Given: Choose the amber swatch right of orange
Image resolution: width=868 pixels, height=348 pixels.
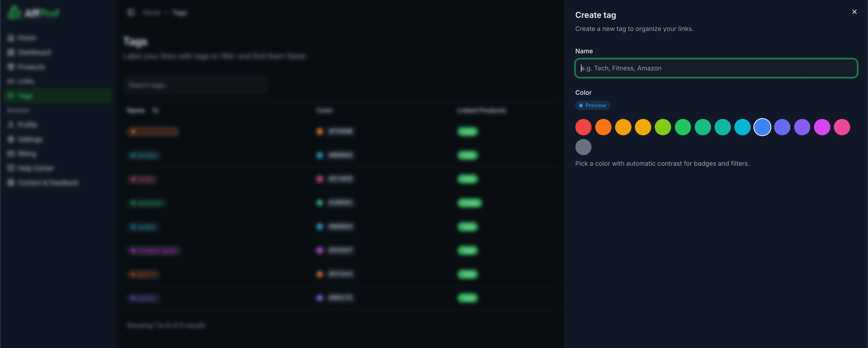Looking at the screenshot, I should tap(623, 127).
